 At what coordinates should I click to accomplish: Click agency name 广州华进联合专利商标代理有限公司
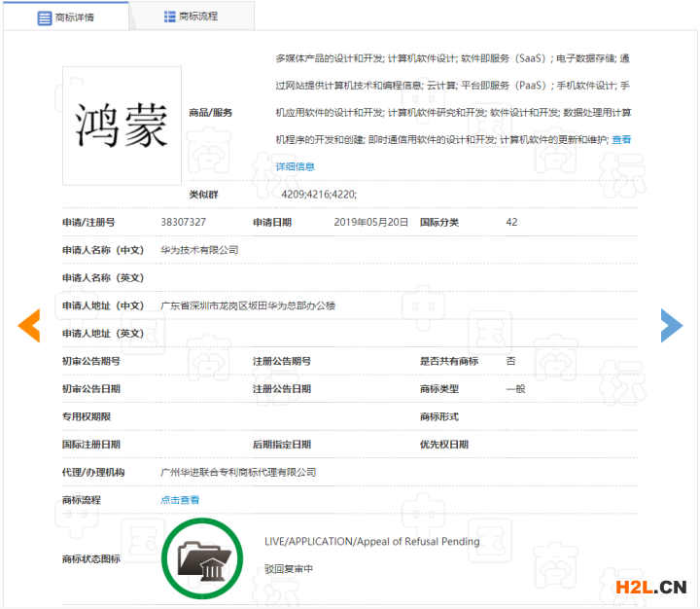[238, 472]
